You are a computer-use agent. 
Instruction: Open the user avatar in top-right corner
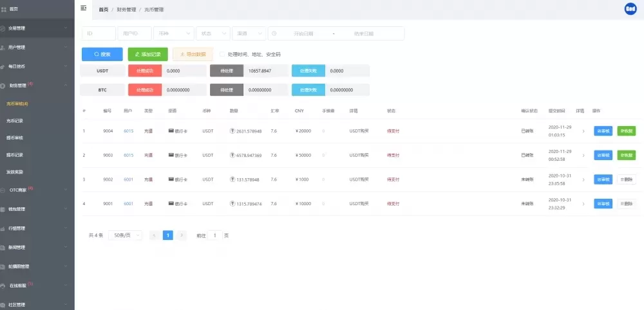pyautogui.click(x=630, y=9)
